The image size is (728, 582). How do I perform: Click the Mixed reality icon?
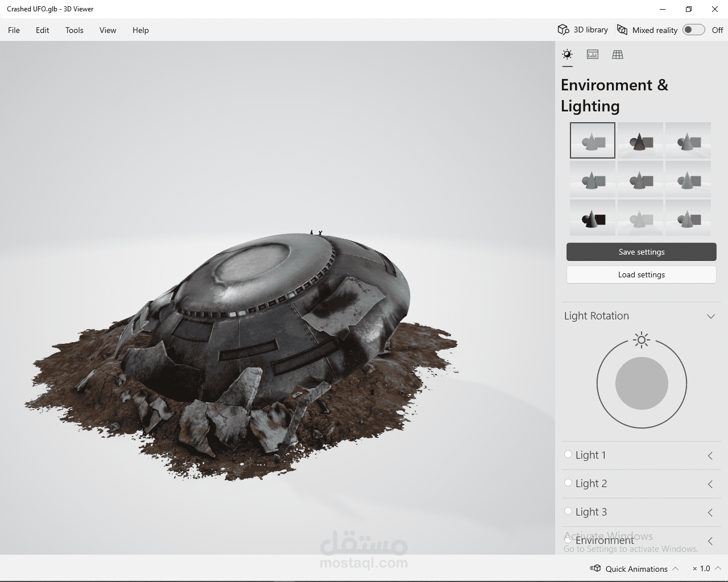[622, 30]
